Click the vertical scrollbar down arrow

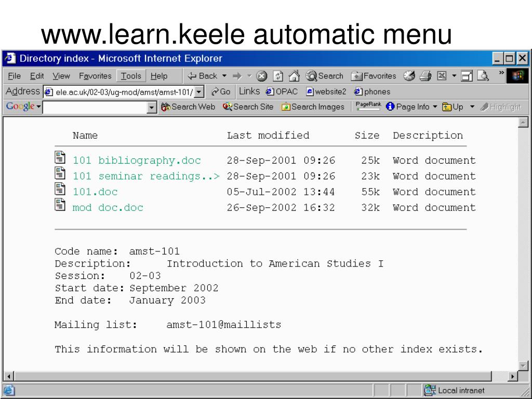click(x=523, y=366)
